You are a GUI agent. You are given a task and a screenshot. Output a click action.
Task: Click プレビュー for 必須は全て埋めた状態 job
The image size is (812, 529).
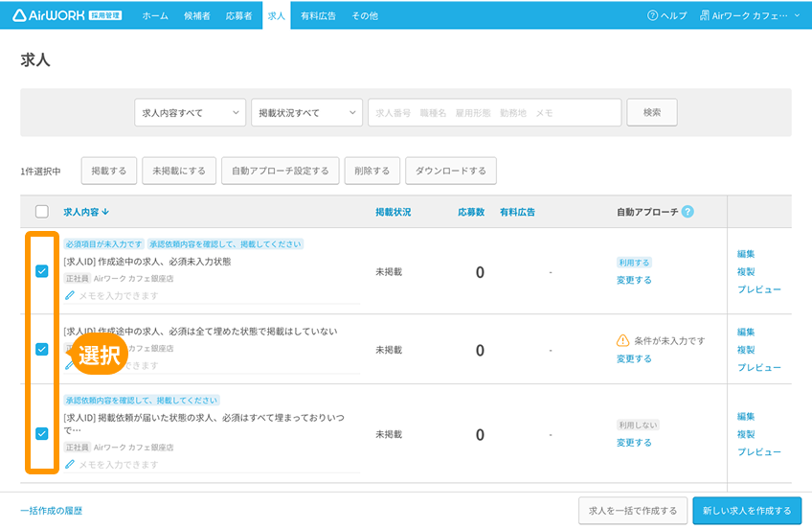(758, 367)
